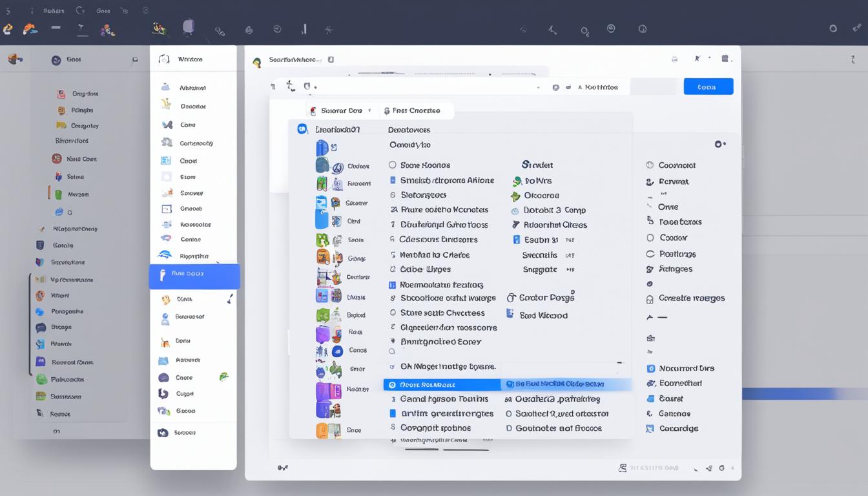Select the Stare scatb Chvertess radio button
Screen dimensions: 868x496
click(x=392, y=313)
